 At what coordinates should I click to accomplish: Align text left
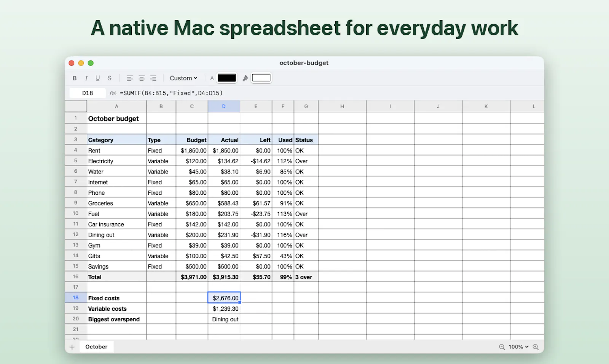[130, 78]
